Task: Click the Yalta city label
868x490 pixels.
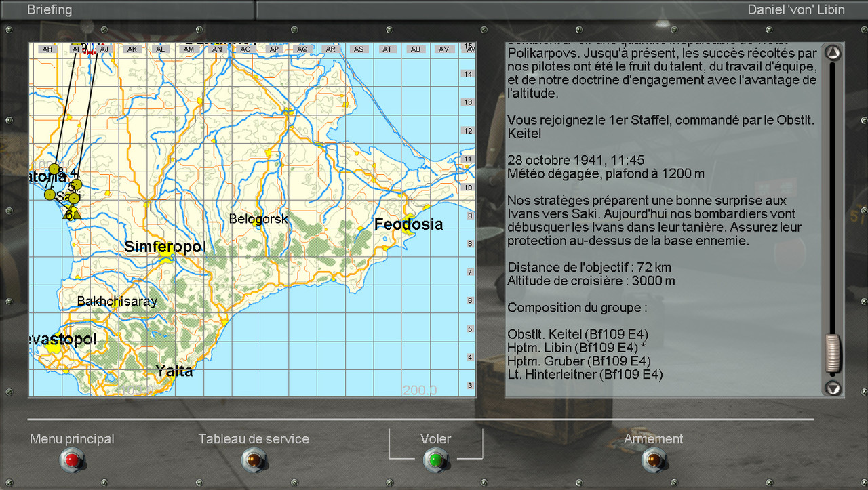Action: pyautogui.click(x=174, y=371)
